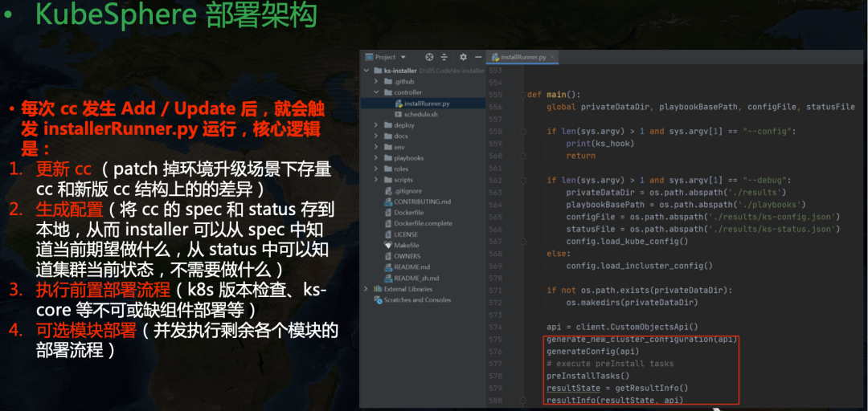Click the OWNERS file icon
The height and width of the screenshot is (411, 868).
click(388, 256)
